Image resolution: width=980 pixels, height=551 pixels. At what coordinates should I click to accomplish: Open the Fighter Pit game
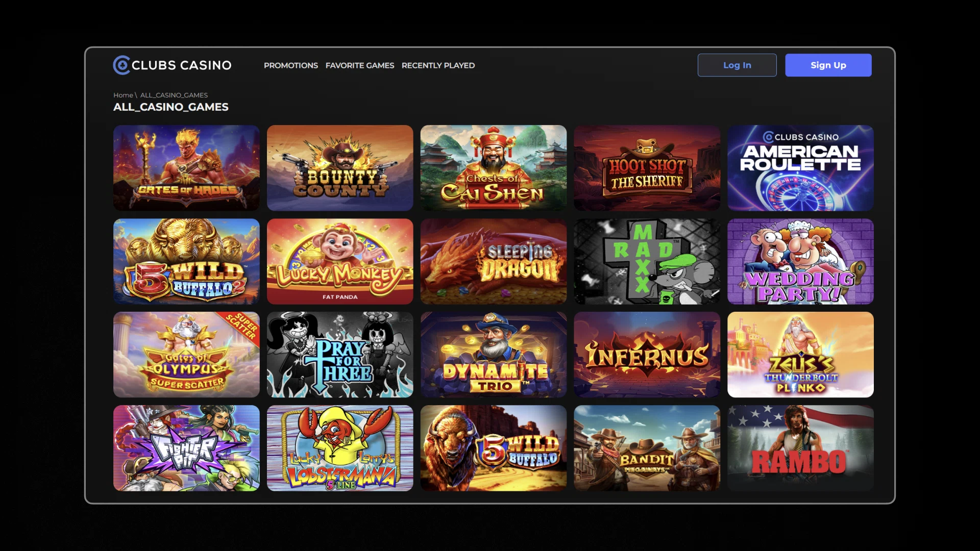(x=186, y=448)
